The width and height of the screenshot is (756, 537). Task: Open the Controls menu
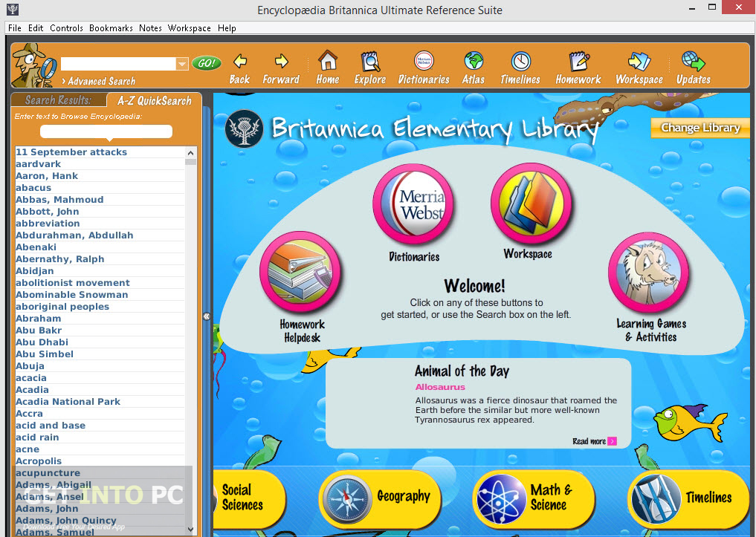[x=67, y=28]
